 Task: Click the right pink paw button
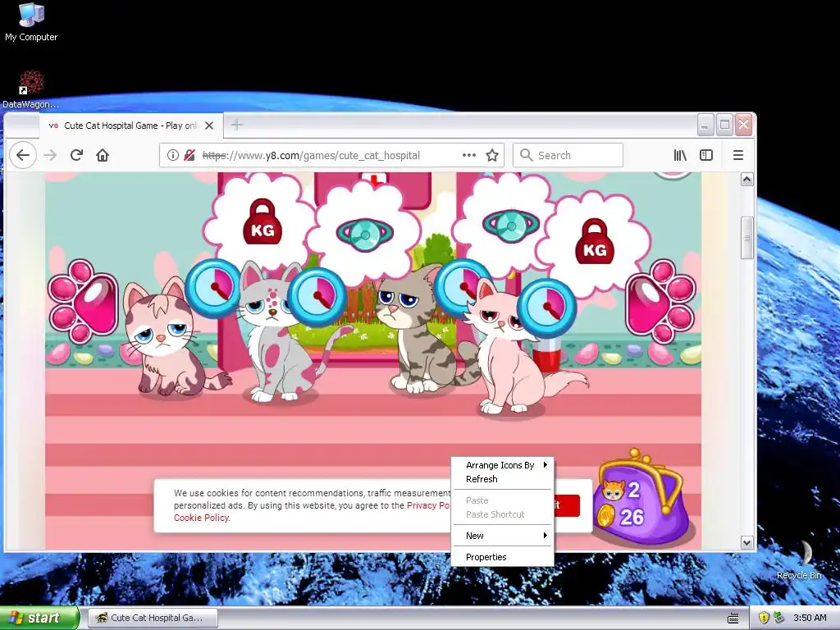pyautogui.click(x=660, y=300)
